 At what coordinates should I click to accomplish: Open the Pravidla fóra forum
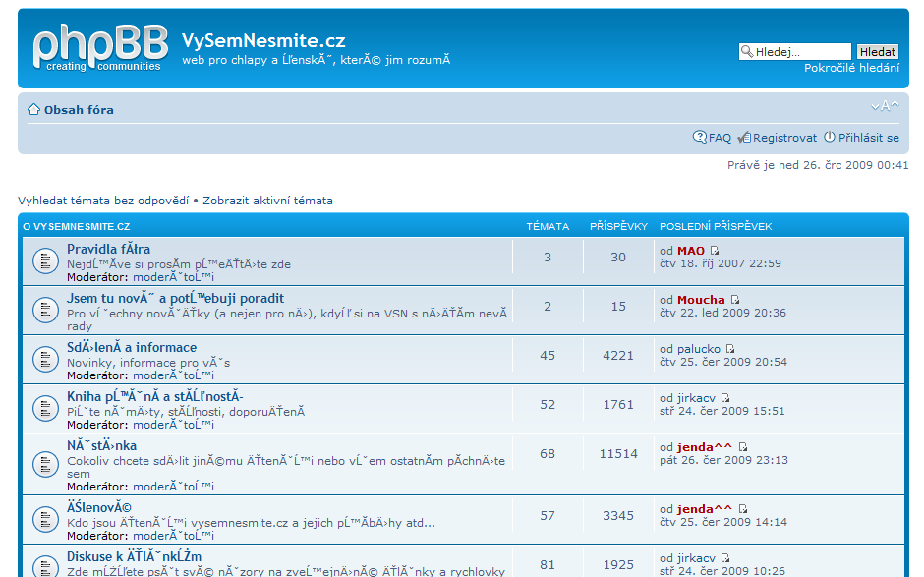tap(108, 249)
